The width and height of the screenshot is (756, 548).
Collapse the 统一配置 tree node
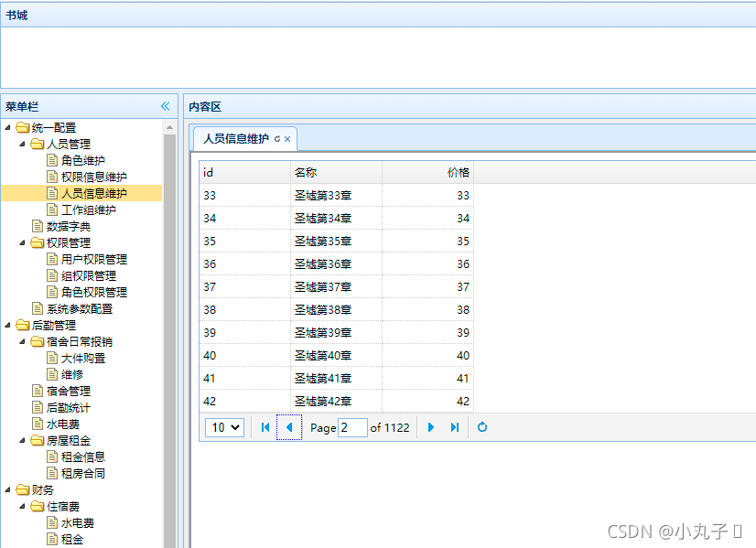(7, 128)
